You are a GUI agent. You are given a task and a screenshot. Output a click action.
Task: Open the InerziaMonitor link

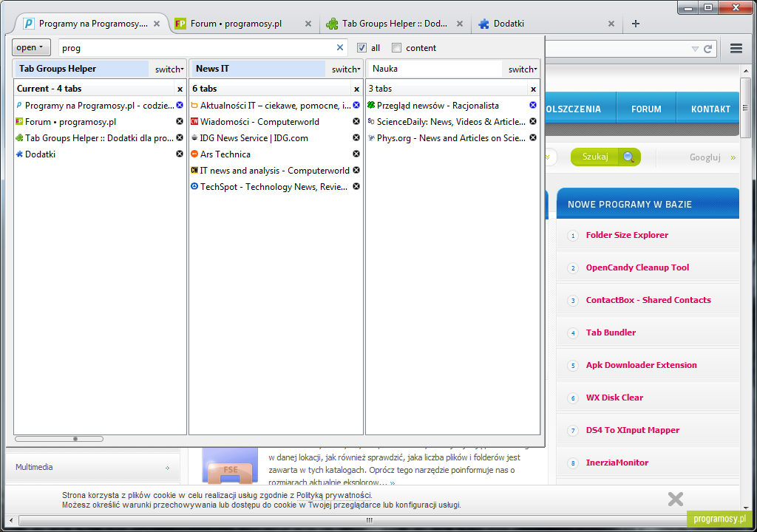pos(617,463)
